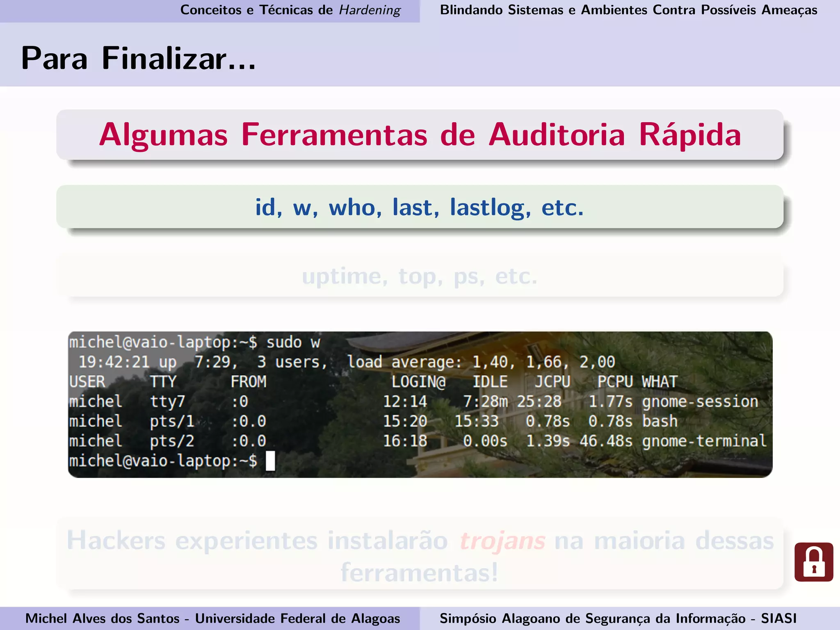The image size is (840, 630).
Task: Click the 'LOGIN@' column header
Action: pyautogui.click(x=418, y=381)
